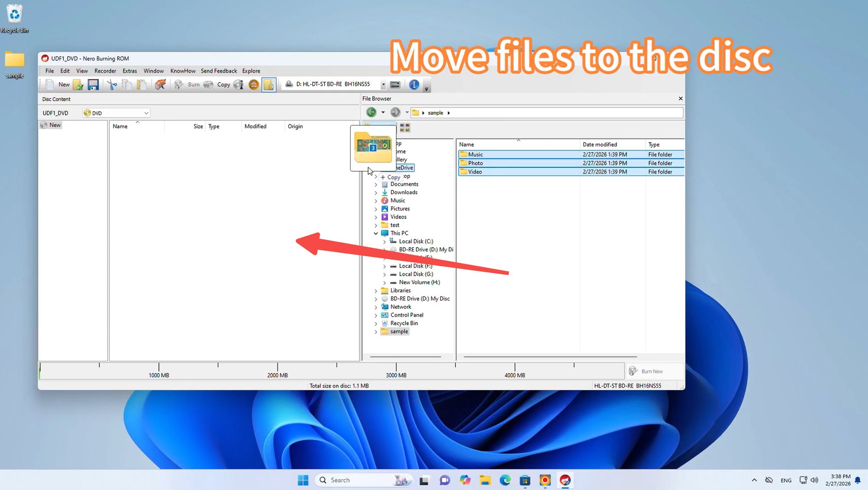
Task: Open the Extras menu
Action: pos(129,71)
